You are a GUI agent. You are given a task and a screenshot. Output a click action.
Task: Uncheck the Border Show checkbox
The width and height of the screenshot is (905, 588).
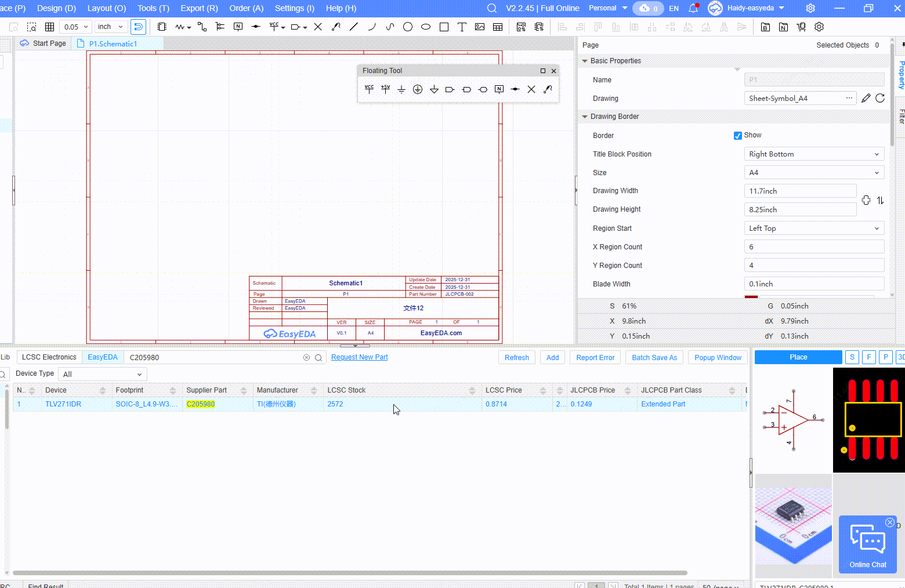pyautogui.click(x=738, y=136)
